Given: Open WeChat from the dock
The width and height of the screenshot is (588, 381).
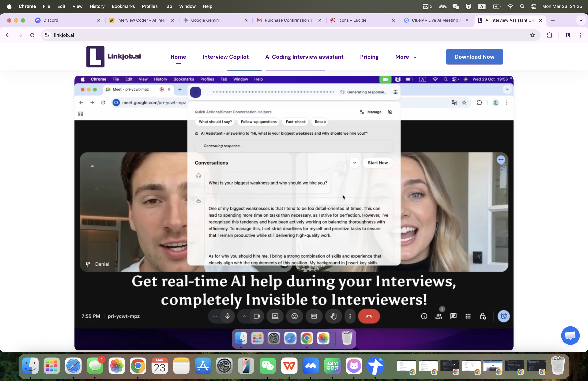Looking at the screenshot, I should pos(268,365).
